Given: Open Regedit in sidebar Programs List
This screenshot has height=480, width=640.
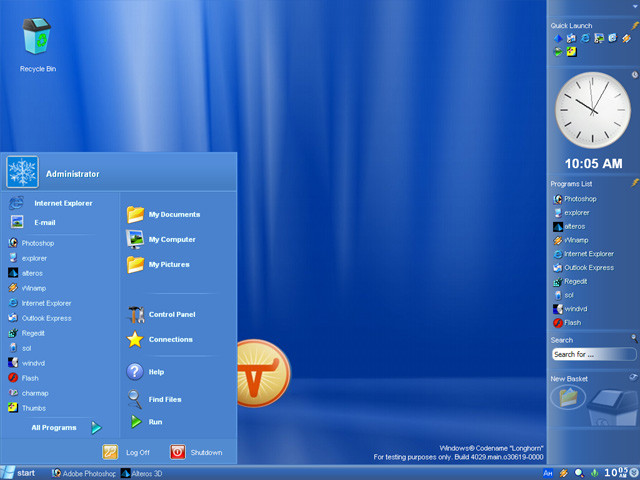Looking at the screenshot, I should pos(570,281).
